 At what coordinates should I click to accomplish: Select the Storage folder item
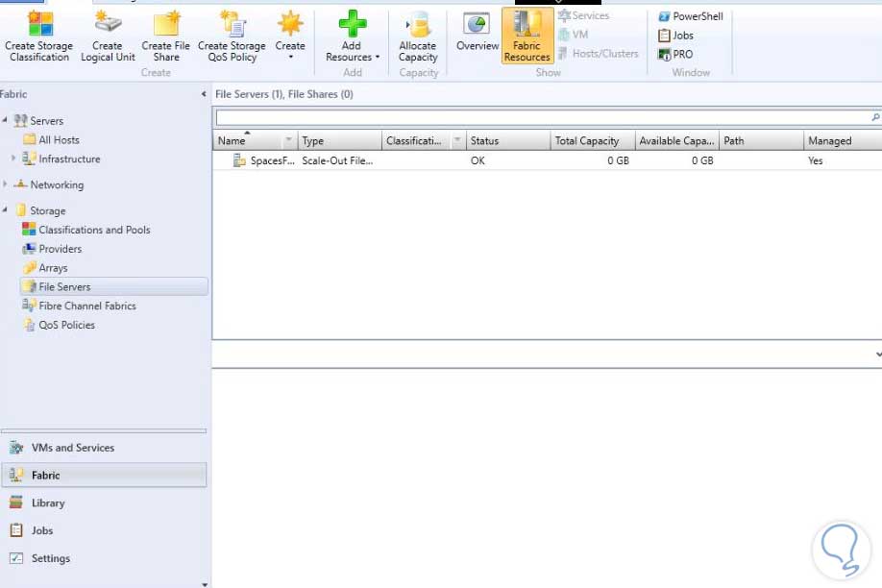point(40,210)
